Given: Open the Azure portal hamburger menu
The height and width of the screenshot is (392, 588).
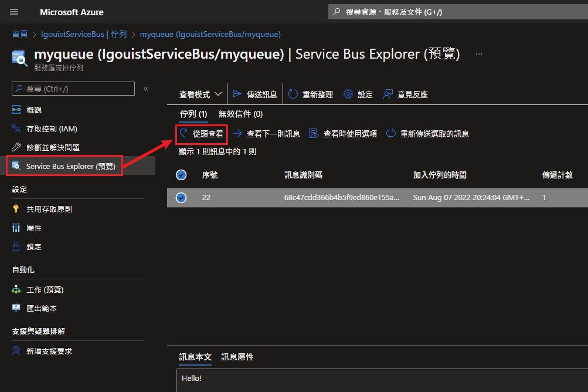Looking at the screenshot, I should tap(14, 12).
